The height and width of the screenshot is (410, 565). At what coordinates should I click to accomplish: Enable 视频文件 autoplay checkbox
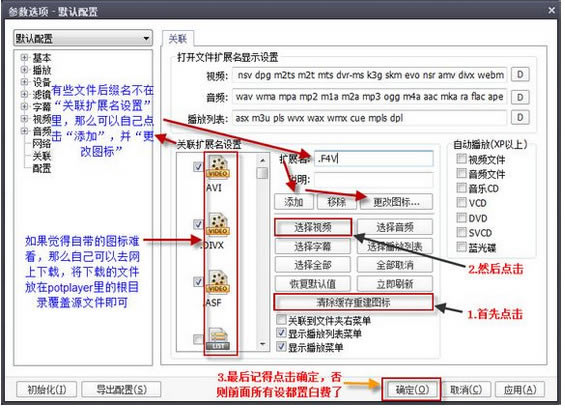click(461, 159)
